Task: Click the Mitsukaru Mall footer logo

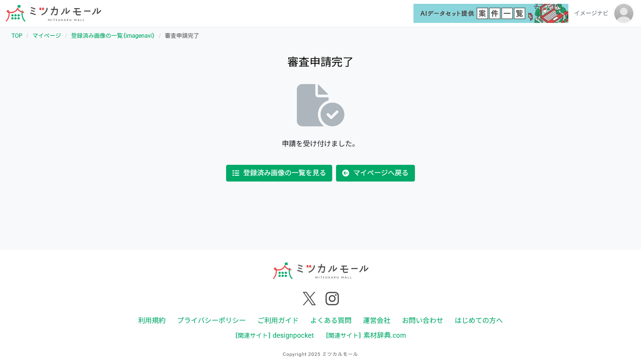Action: [x=320, y=270]
